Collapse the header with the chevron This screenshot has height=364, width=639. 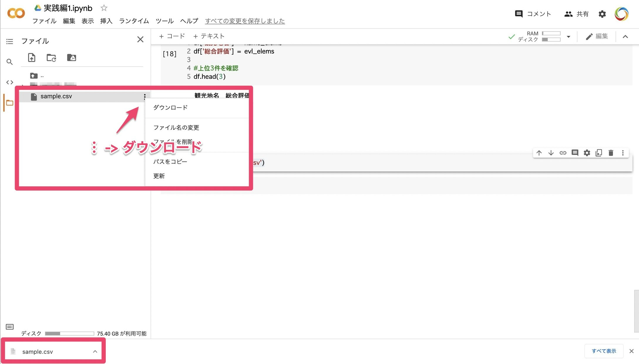point(625,37)
